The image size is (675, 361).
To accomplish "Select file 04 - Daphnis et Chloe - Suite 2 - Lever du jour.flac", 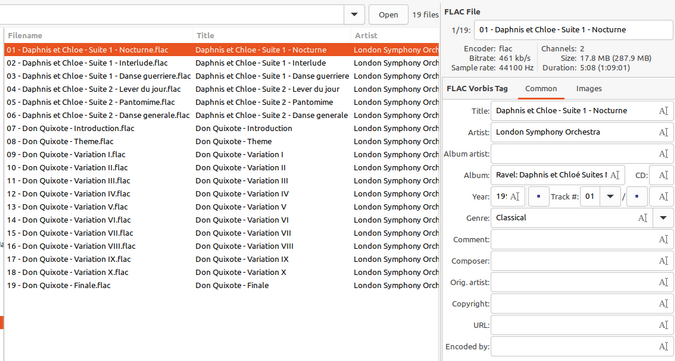I will [x=221, y=89].
